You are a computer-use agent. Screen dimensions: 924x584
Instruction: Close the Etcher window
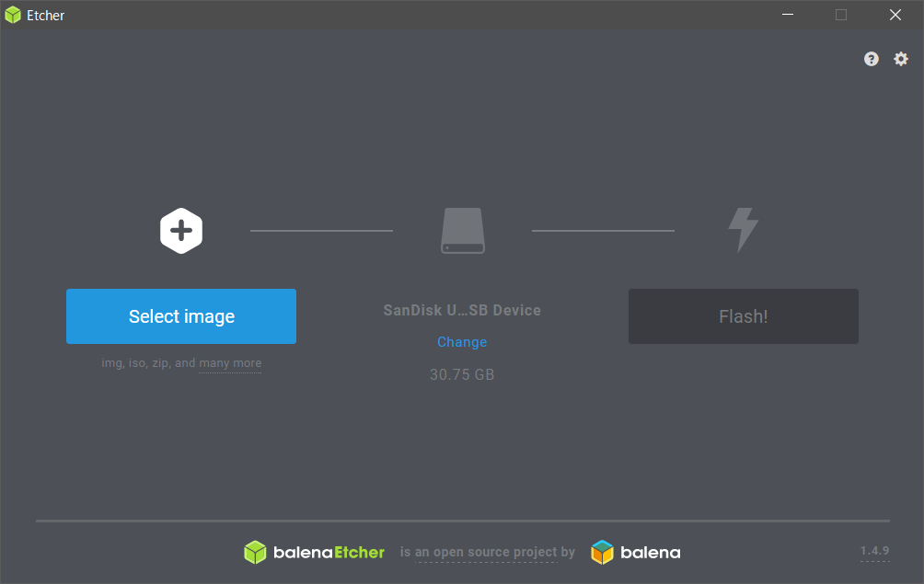[895, 15]
